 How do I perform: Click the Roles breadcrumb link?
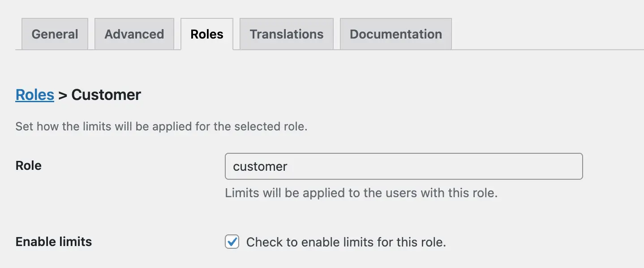coord(34,95)
